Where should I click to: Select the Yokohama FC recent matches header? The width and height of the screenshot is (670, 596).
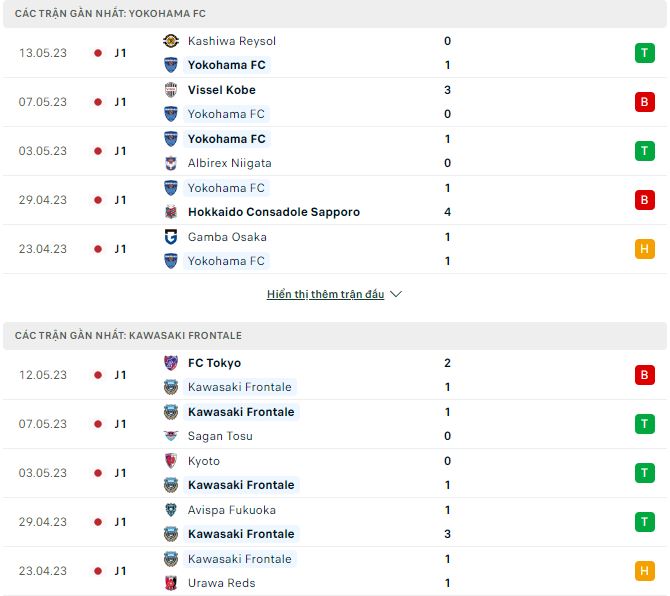coord(111,14)
